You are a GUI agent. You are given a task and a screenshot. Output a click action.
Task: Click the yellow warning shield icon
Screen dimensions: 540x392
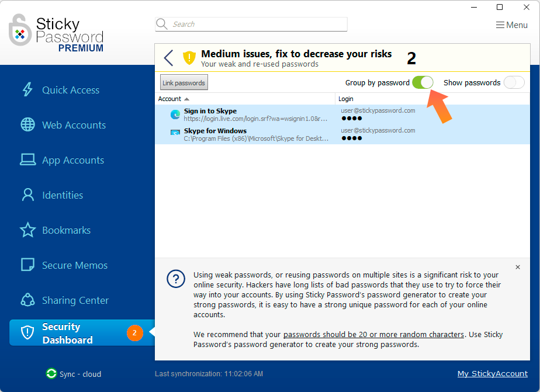click(x=189, y=57)
